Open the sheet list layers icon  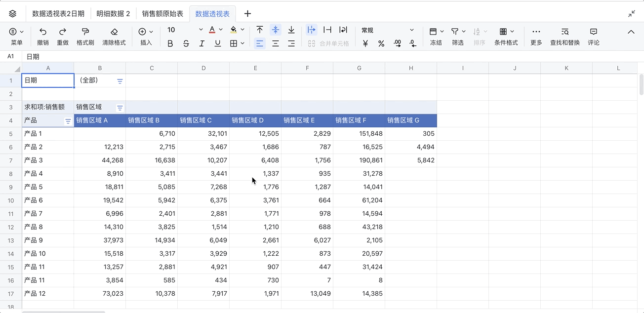[x=13, y=14]
